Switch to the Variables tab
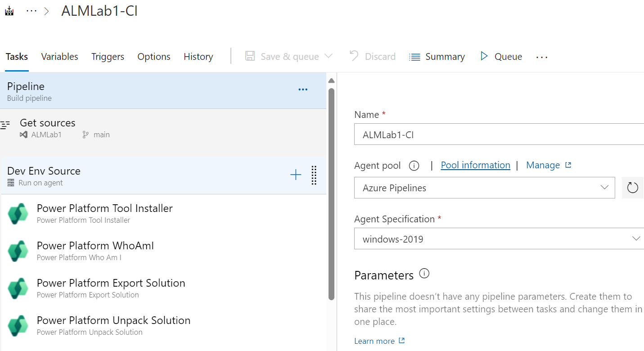 coord(59,56)
